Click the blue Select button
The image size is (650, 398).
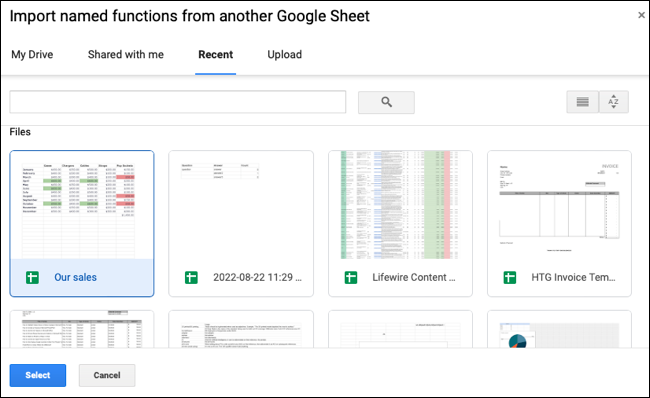pyautogui.click(x=38, y=375)
